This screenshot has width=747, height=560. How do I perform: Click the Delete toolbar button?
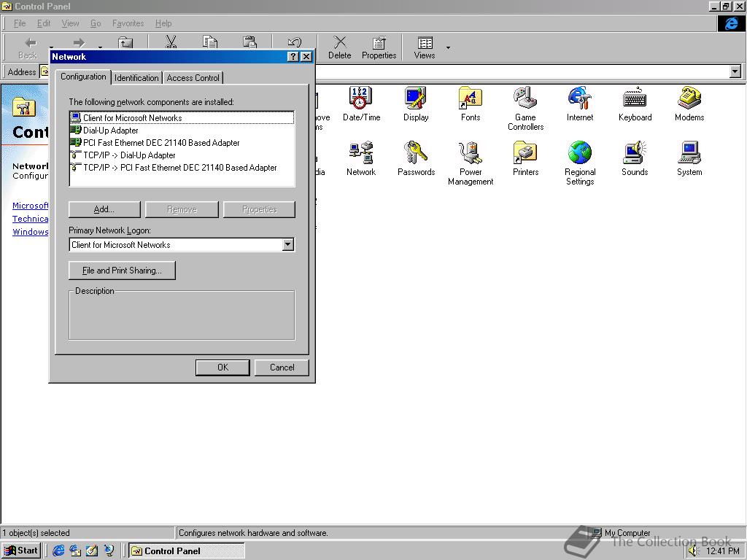[340, 47]
